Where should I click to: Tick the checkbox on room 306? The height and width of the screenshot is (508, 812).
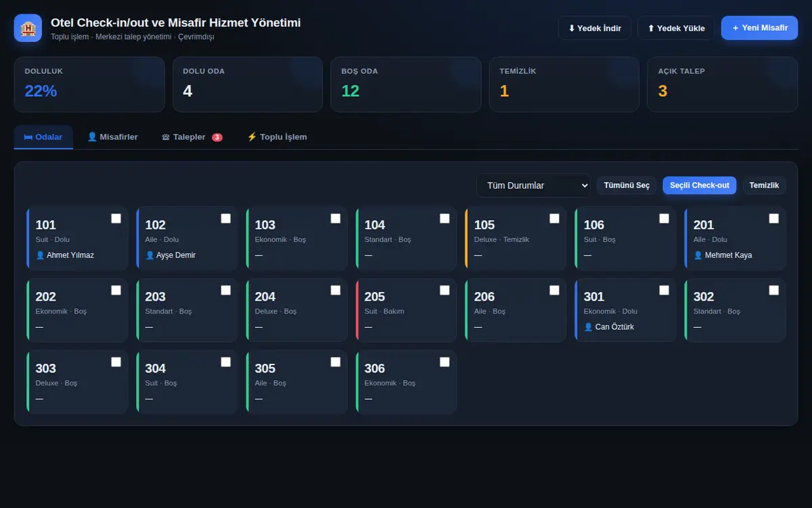(445, 362)
